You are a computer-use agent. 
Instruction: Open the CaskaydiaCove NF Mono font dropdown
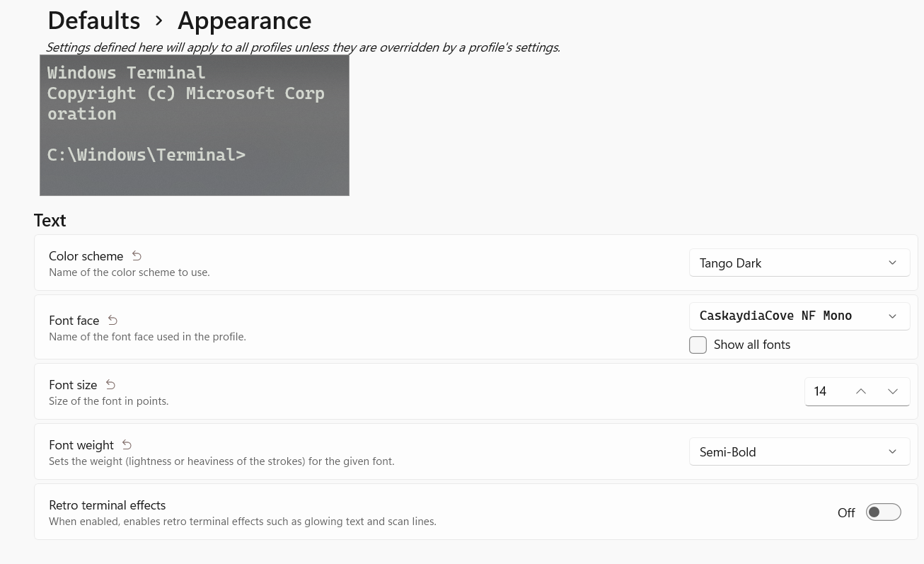click(x=799, y=316)
